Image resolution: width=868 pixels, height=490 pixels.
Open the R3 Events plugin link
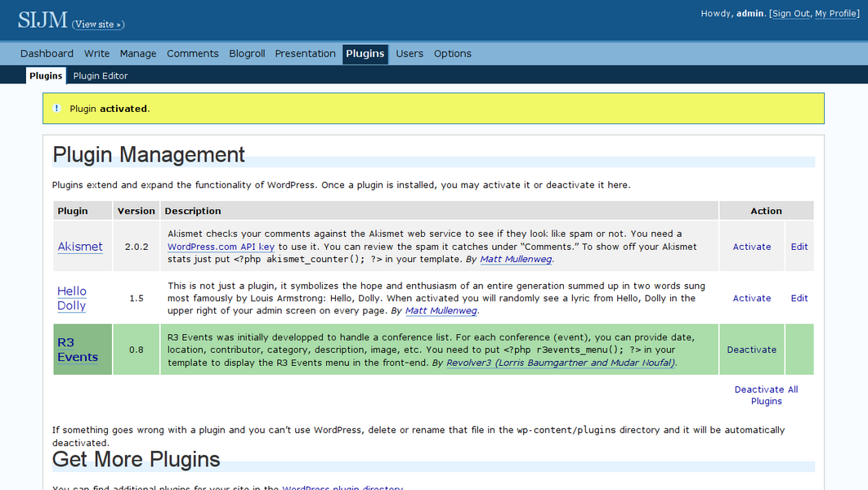[x=78, y=350]
